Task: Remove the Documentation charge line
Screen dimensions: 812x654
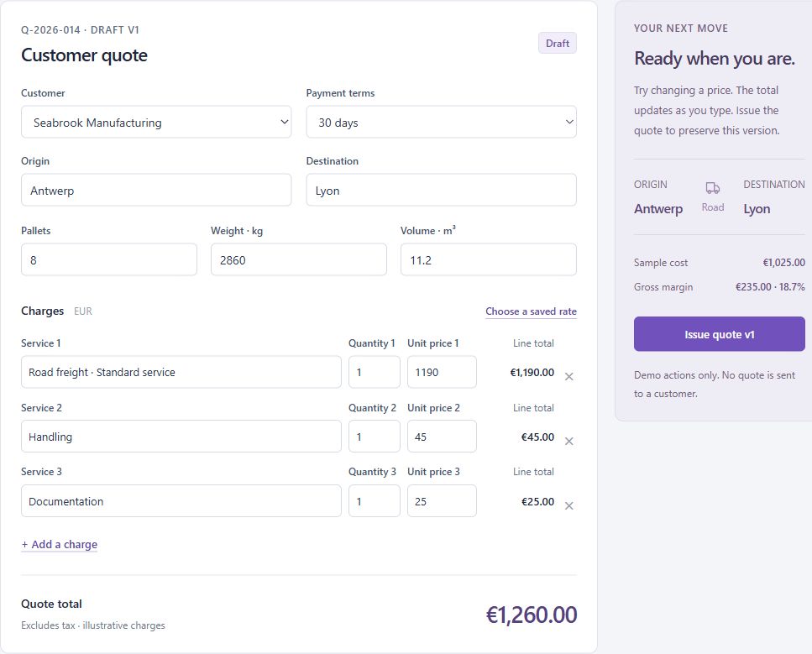Action: 568,506
